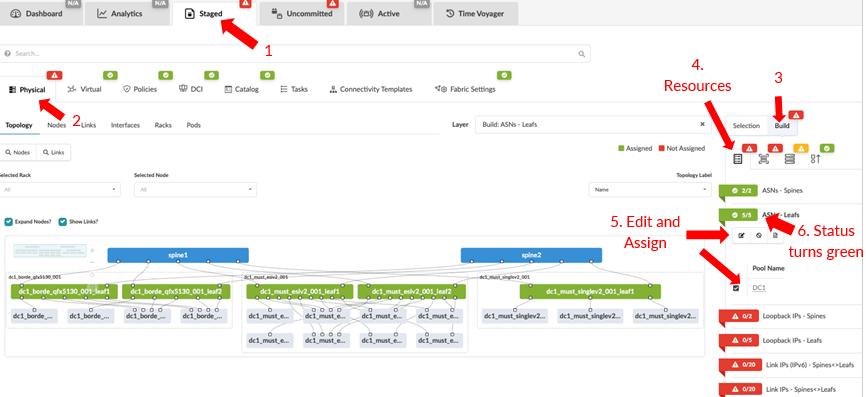Click the document icon under ASNs - Leafs
This screenshot has width=866, height=397.
point(775,235)
